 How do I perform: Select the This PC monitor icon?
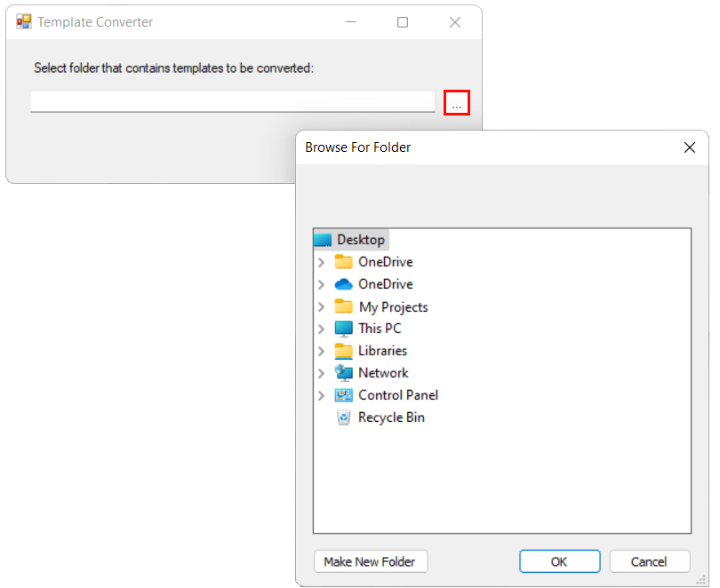343,329
